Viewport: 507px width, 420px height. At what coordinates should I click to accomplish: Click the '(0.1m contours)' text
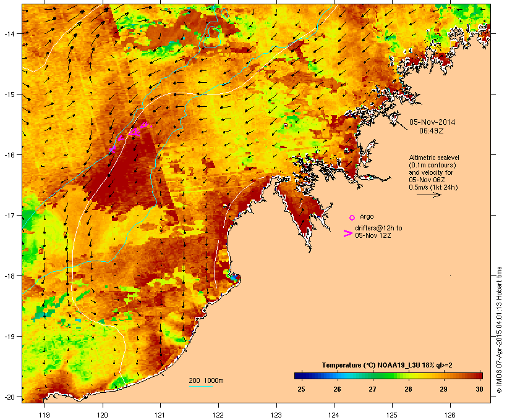click(x=432, y=165)
